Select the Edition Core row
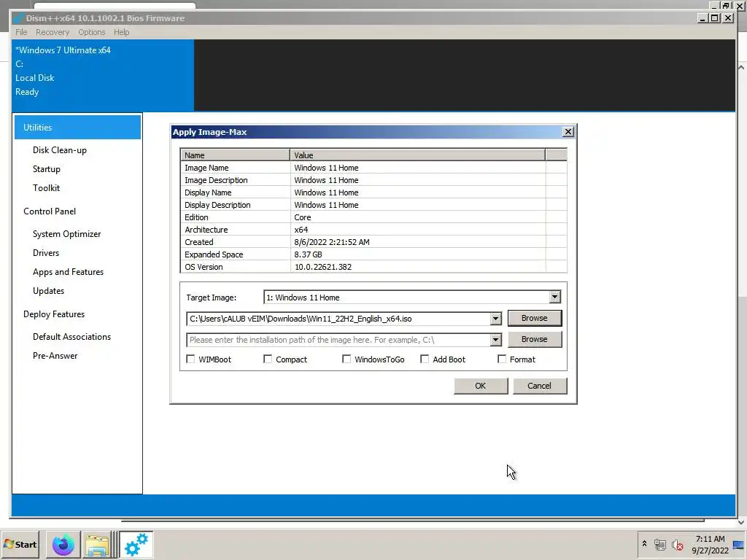 pyautogui.click(x=373, y=217)
